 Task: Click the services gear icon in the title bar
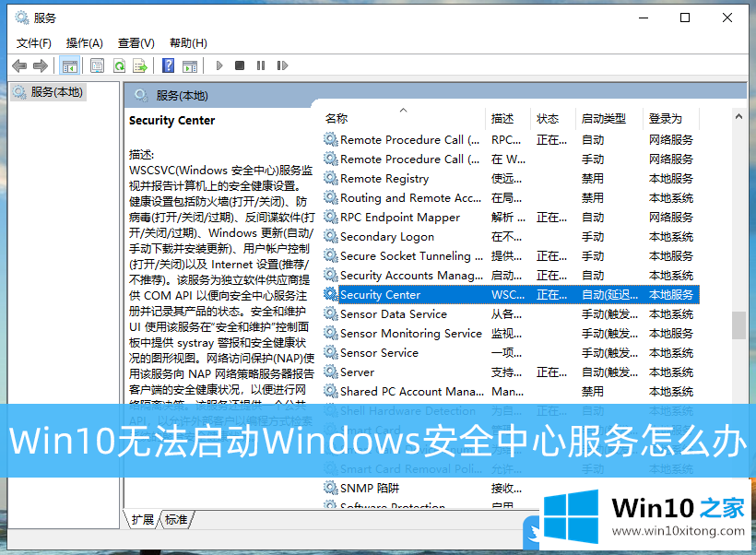(22, 18)
